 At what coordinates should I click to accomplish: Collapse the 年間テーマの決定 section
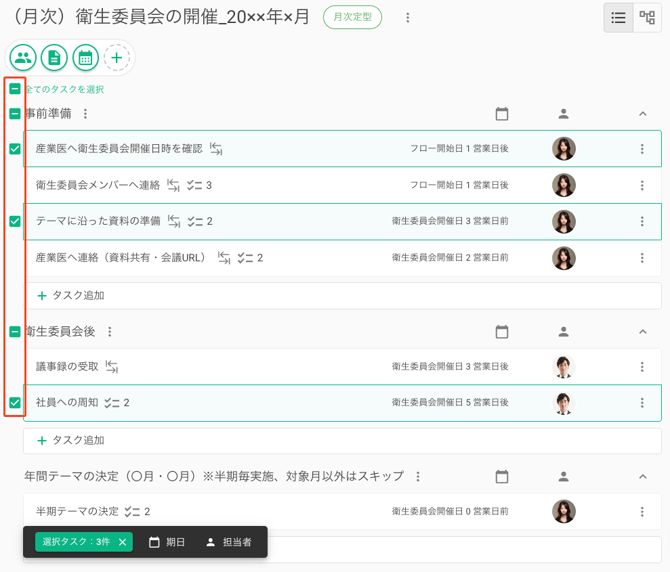[x=643, y=476]
